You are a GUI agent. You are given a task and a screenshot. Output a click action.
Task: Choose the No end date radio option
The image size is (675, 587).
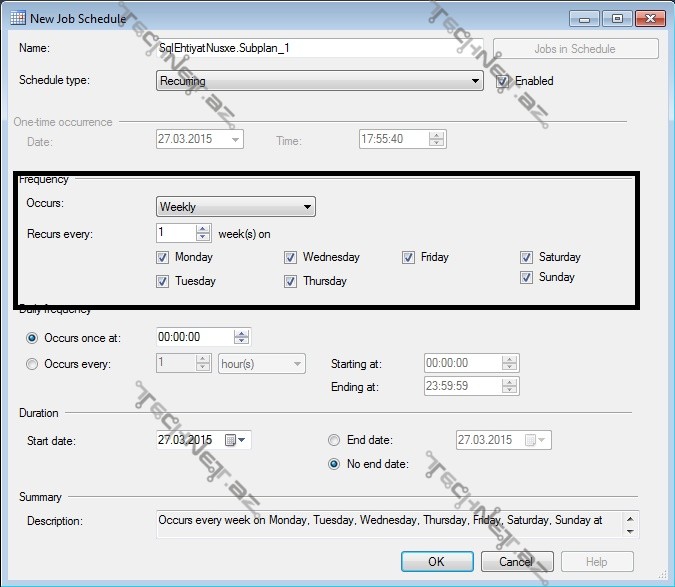334,464
